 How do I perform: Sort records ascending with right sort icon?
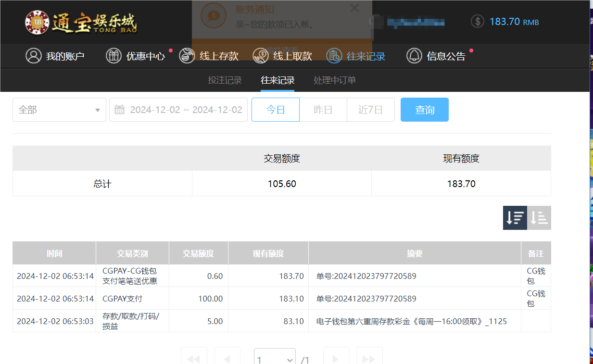[539, 218]
